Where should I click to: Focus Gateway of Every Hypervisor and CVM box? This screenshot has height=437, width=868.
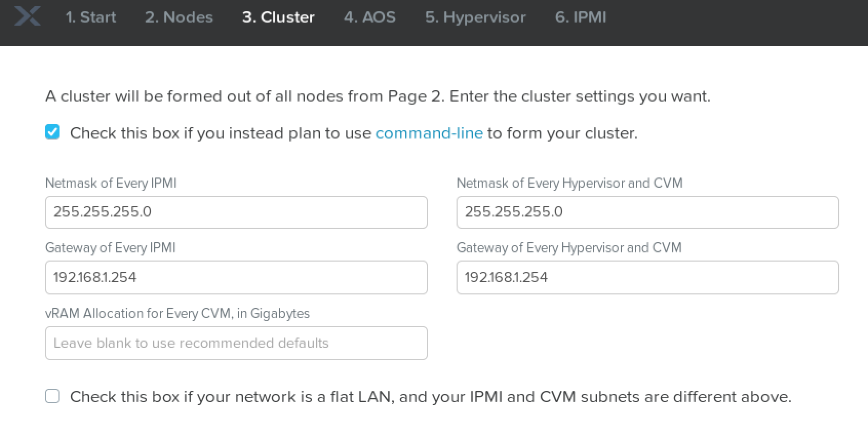pyautogui.click(x=647, y=277)
